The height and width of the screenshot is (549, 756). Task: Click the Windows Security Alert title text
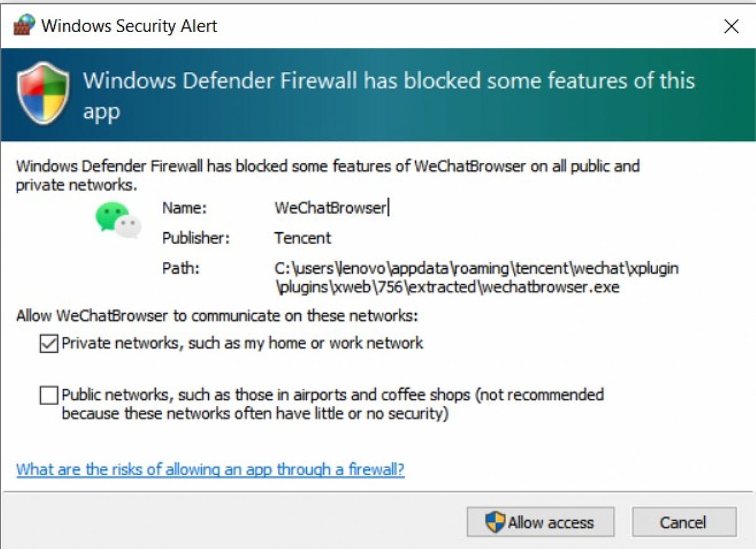[x=129, y=27]
